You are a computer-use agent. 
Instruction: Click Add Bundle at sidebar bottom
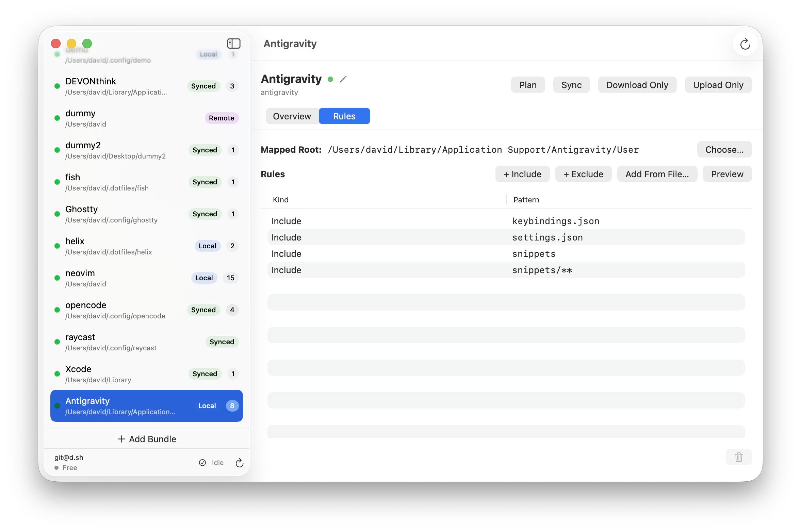[147, 439]
